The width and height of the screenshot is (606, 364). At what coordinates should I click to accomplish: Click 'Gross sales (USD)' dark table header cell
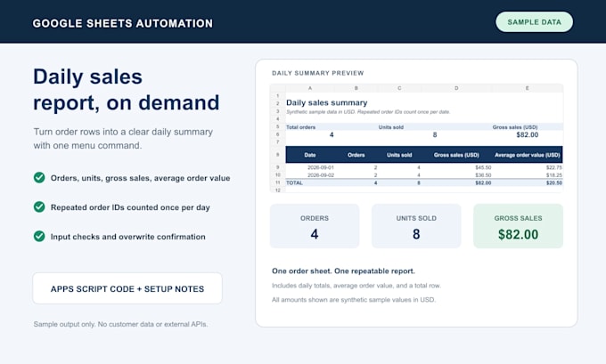coord(456,155)
